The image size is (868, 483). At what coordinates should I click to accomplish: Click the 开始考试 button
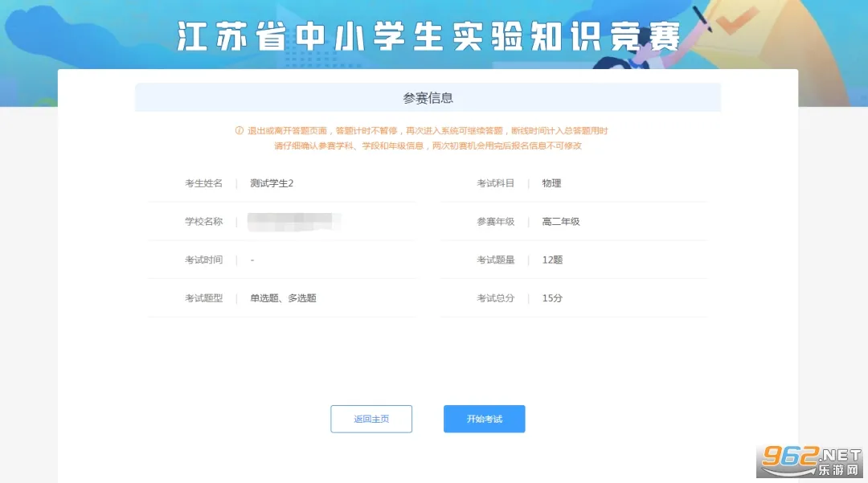(x=484, y=419)
